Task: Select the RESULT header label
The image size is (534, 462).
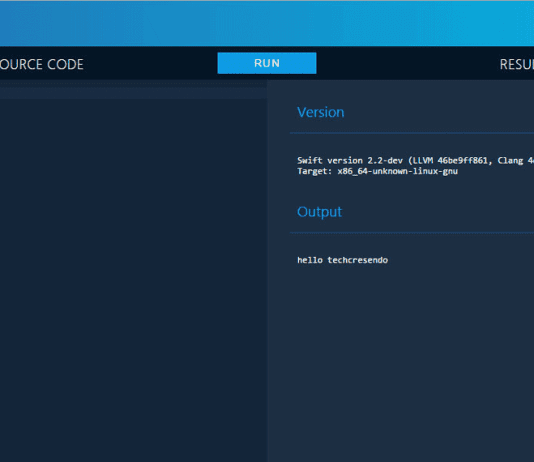Action: pyautogui.click(x=517, y=64)
